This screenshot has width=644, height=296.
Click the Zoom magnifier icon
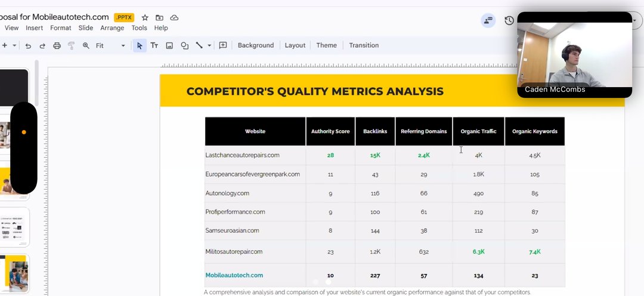point(86,45)
